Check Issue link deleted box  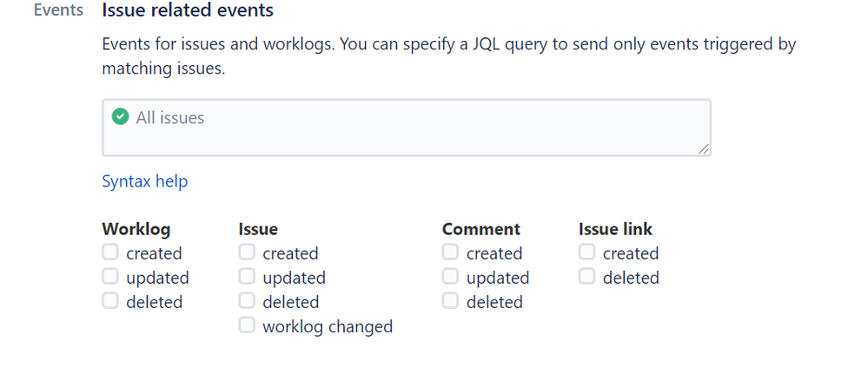pos(586,276)
